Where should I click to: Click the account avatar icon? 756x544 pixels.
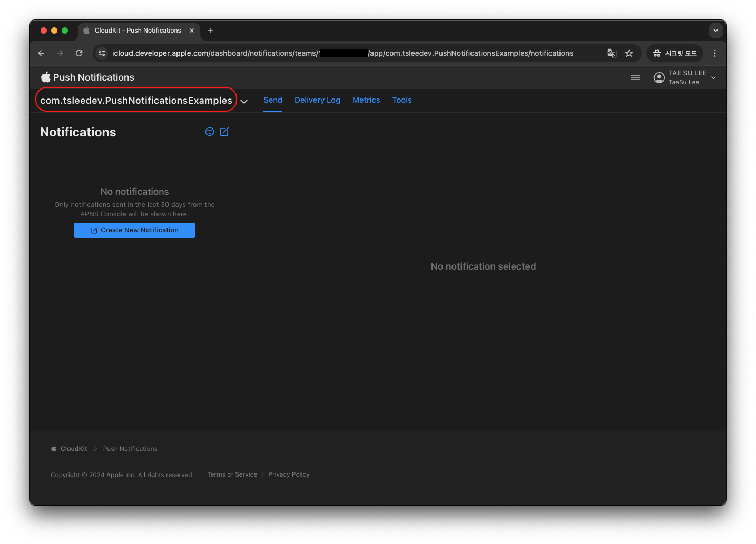tap(659, 77)
